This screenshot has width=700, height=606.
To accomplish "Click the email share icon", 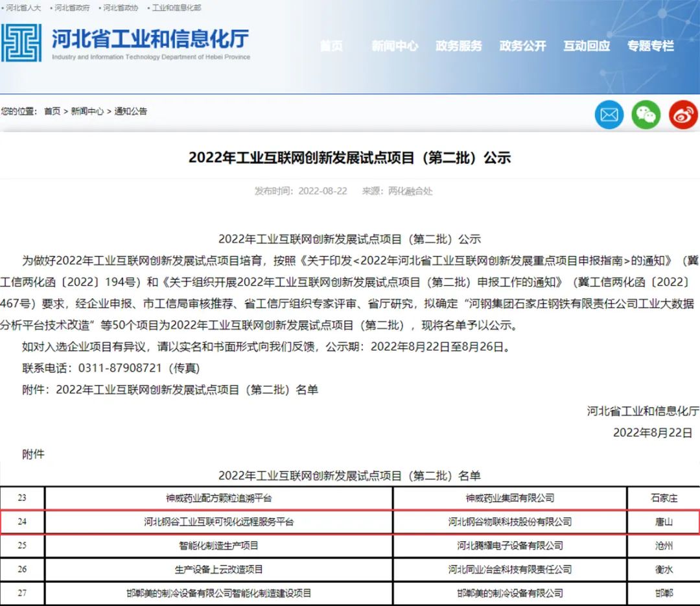I will pyautogui.click(x=609, y=115).
